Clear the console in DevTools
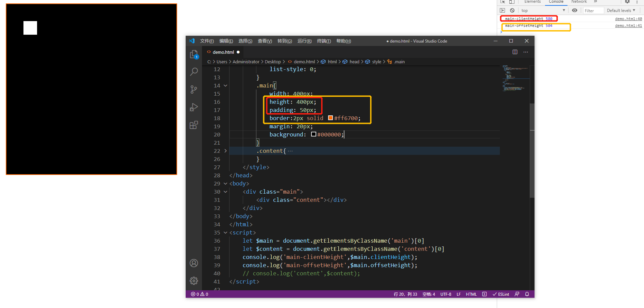The width and height of the screenshot is (644, 308). pos(512,11)
